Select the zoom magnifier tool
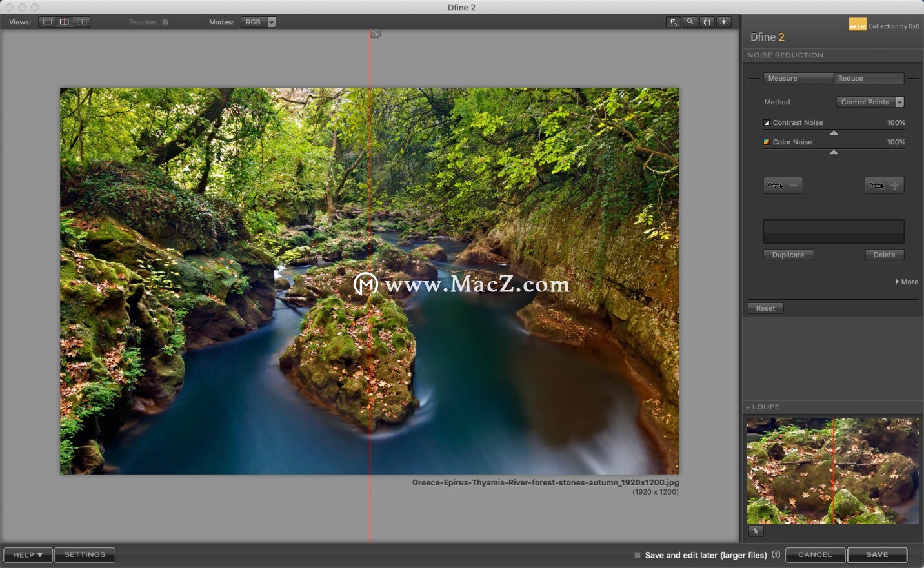 pyautogui.click(x=690, y=22)
